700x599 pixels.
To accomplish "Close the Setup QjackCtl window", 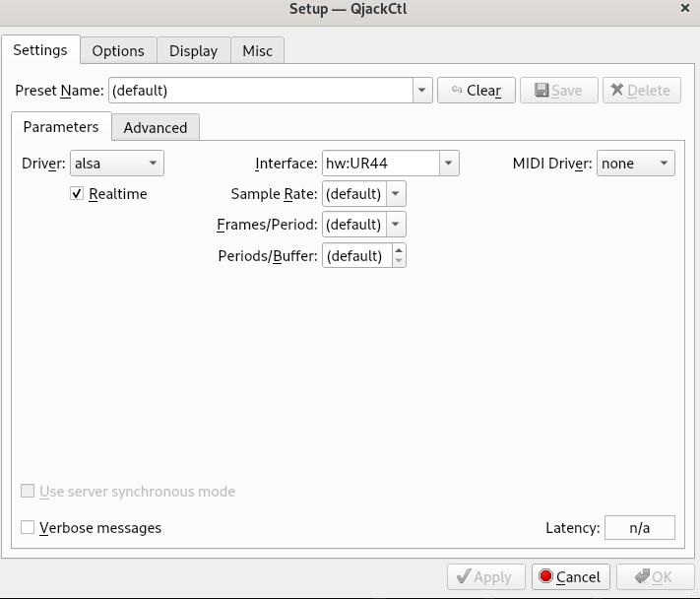I will 685,8.
